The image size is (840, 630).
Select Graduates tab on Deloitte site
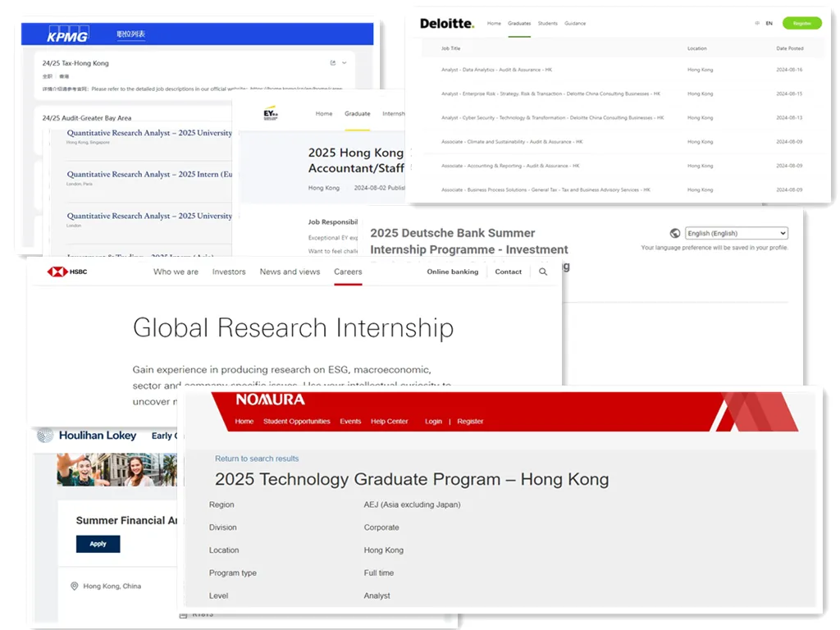tap(519, 24)
